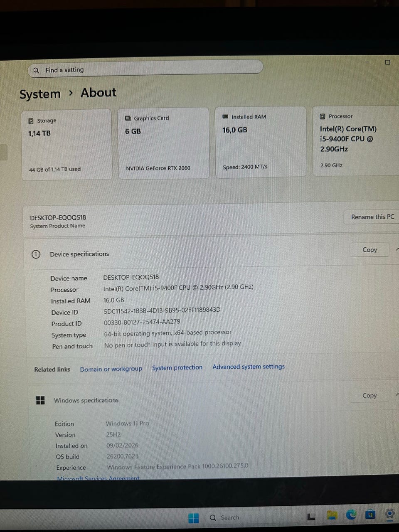The width and height of the screenshot is (399, 532).
Task: Select the Product ID value 00330-80127-25474-AA279
Action: [x=142, y=322]
